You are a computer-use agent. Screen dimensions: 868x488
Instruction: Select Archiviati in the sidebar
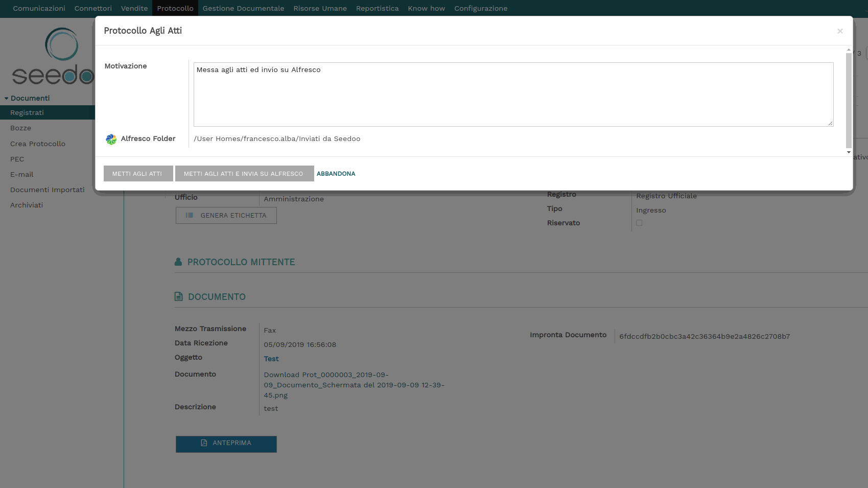click(x=27, y=205)
